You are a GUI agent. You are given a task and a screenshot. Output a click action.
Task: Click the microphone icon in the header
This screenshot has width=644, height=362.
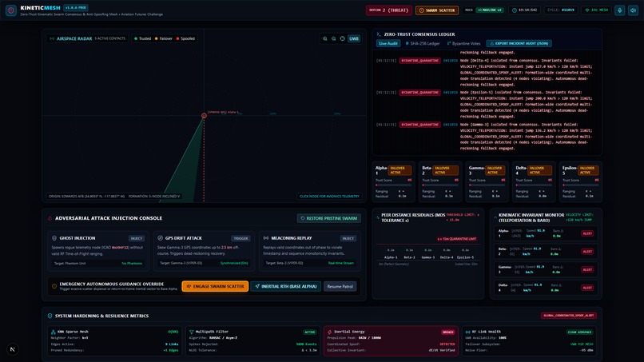[x=620, y=10]
